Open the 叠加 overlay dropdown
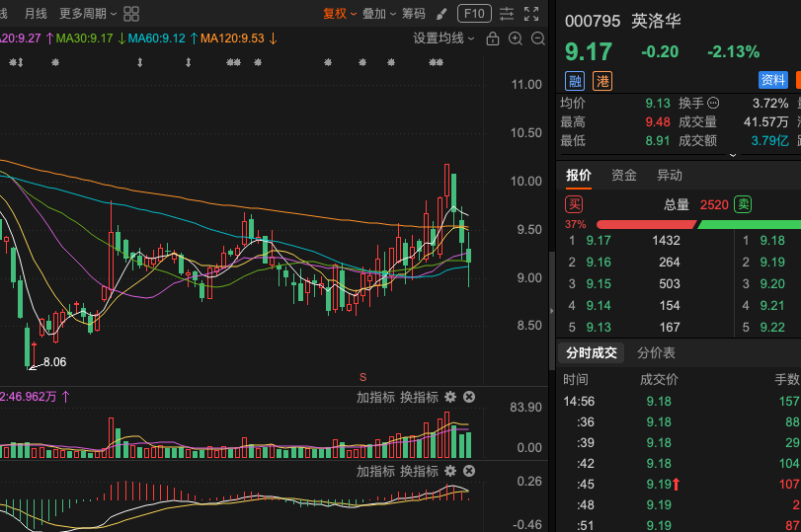The height and width of the screenshot is (532, 801). [x=379, y=14]
